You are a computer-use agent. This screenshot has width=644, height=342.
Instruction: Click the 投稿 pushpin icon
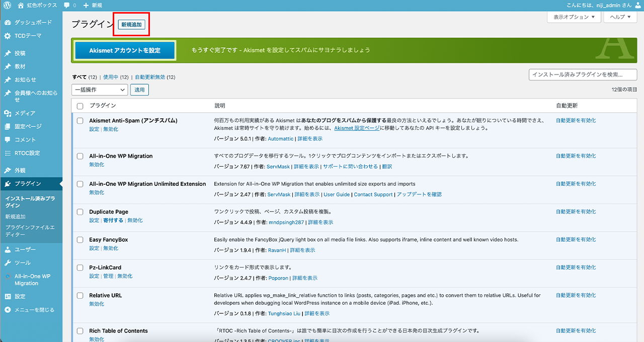pos(8,53)
